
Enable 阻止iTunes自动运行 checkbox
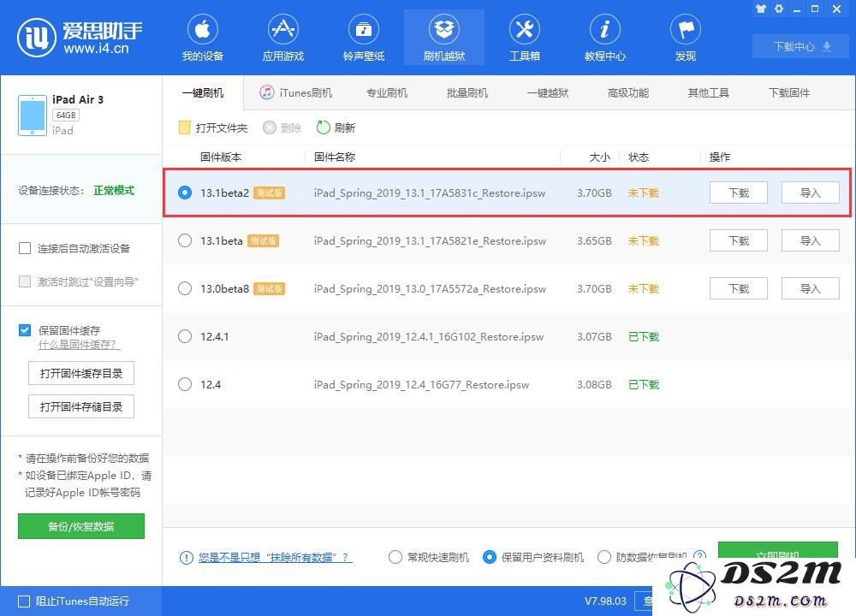(x=24, y=601)
